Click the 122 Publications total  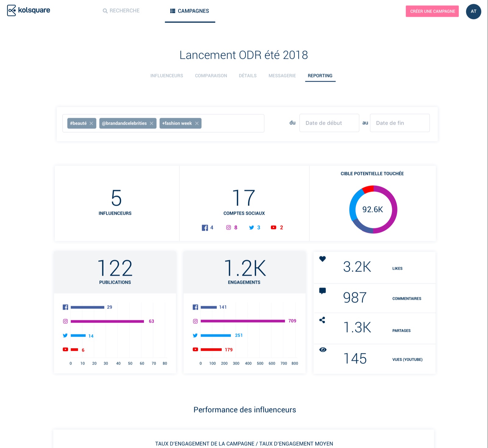click(x=115, y=269)
